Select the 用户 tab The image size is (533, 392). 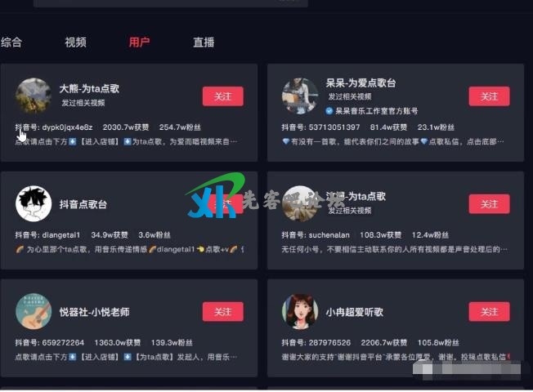click(139, 42)
